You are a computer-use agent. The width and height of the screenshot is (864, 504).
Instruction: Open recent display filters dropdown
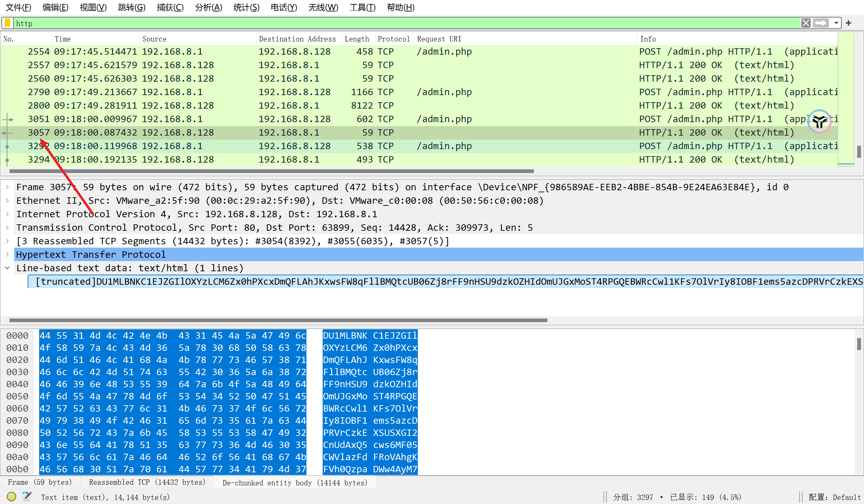pos(836,23)
